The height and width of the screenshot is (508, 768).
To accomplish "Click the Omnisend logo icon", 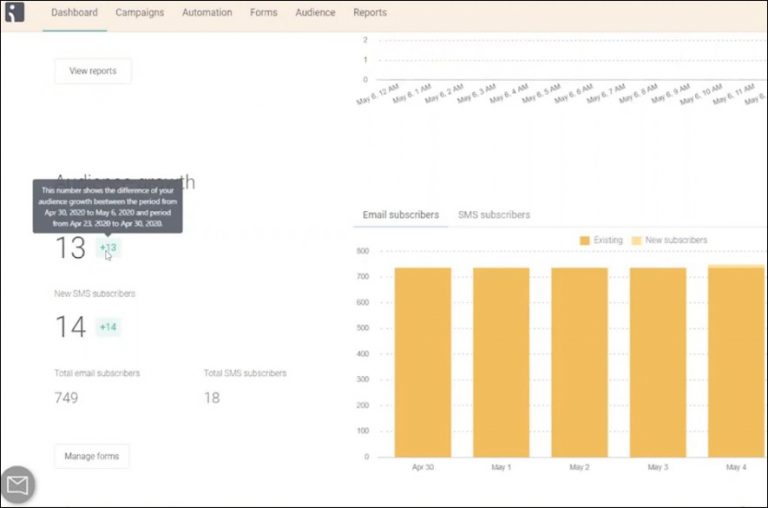I will coord(14,14).
